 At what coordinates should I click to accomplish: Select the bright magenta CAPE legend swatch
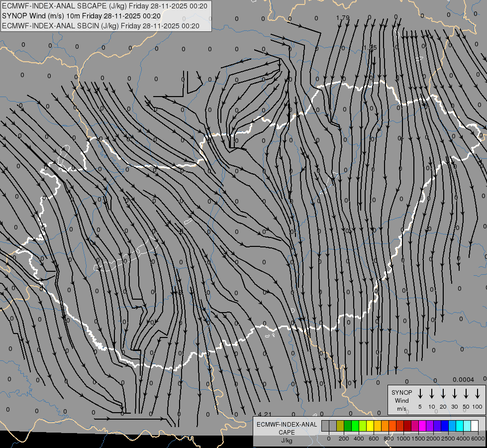coord(422,426)
